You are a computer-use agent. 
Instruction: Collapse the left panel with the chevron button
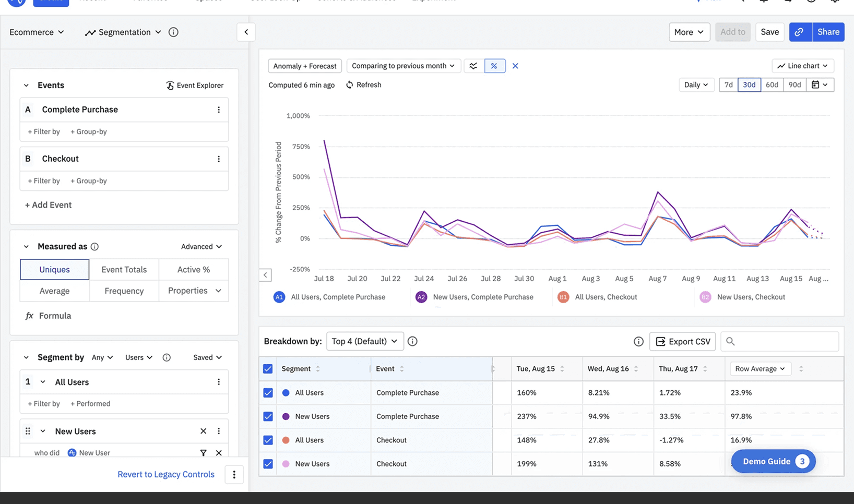tap(246, 32)
